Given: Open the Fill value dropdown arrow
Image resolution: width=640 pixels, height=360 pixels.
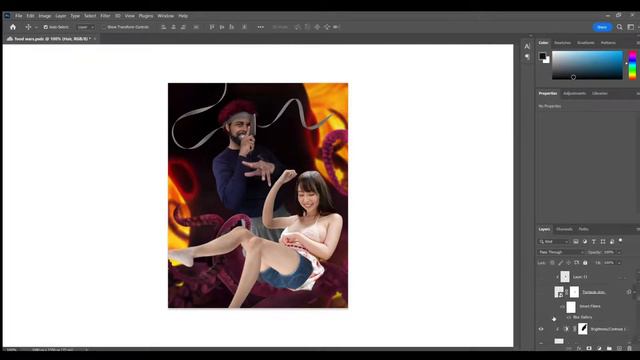Looking at the screenshot, I should pyautogui.click(x=619, y=263).
